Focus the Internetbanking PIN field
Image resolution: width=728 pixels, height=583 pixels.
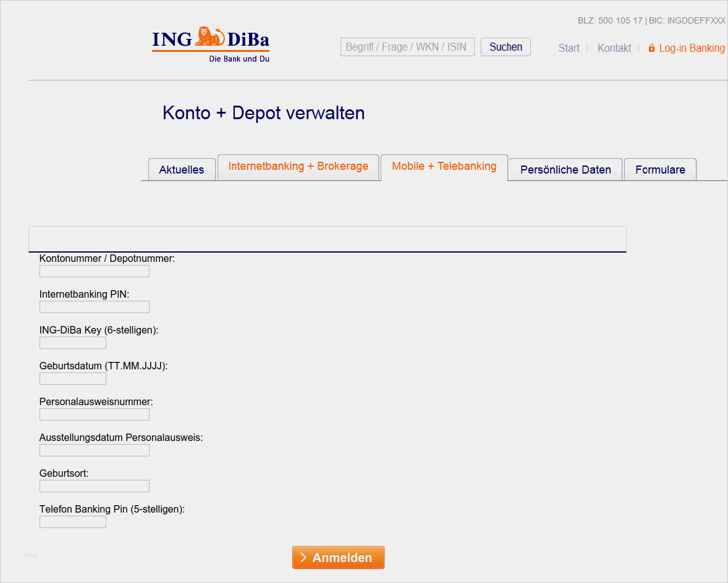[x=95, y=306]
